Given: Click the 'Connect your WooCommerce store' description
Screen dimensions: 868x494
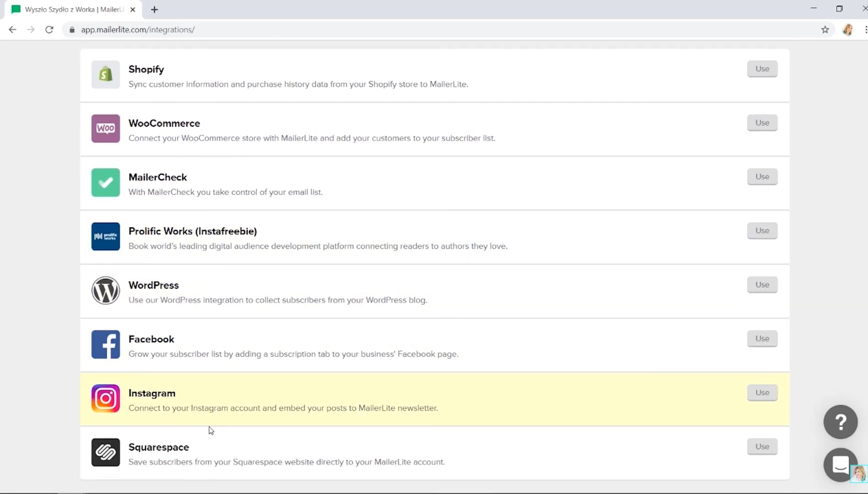Looking at the screenshot, I should tap(312, 138).
